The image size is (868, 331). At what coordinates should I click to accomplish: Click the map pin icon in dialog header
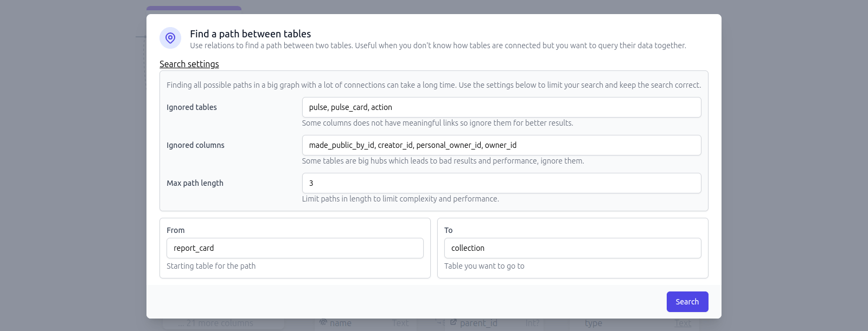coord(170,38)
